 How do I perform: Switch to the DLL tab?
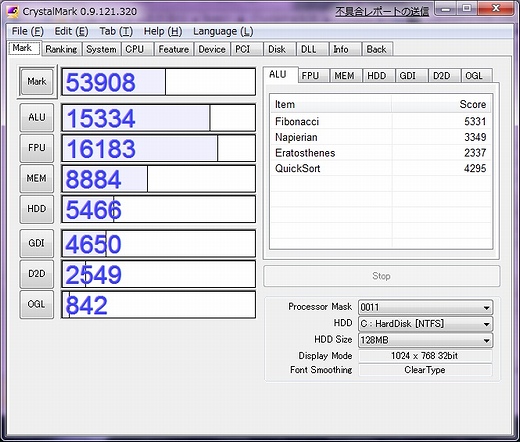click(x=312, y=49)
